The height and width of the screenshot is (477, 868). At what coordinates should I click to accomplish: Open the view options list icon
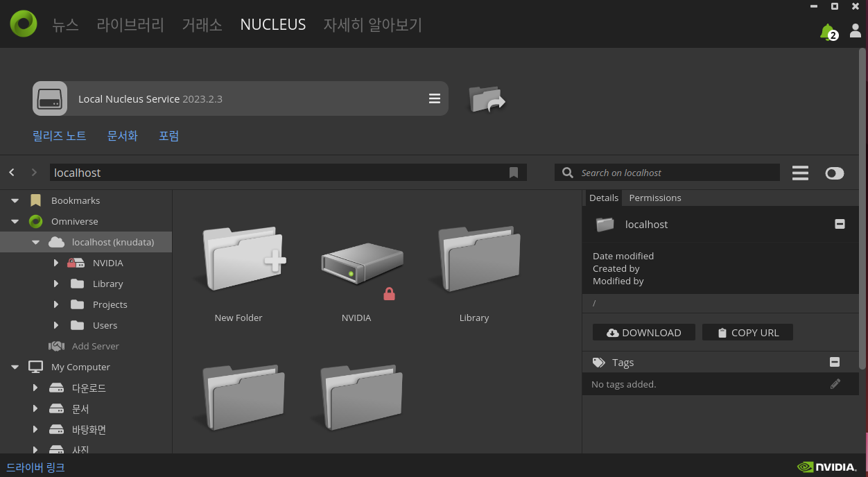click(800, 173)
